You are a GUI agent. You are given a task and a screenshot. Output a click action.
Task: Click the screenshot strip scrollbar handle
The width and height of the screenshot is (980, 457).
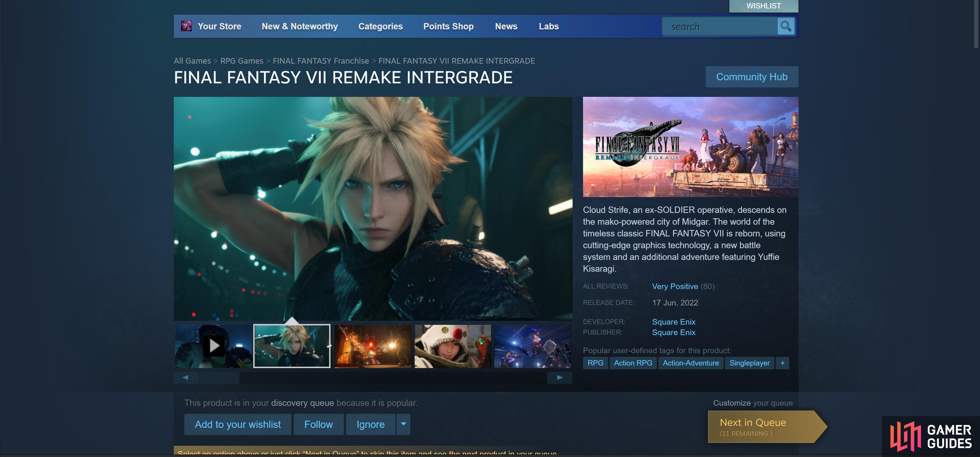[220, 378]
